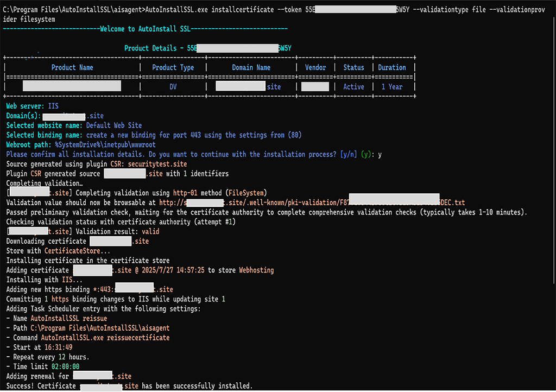The image size is (556, 392).
Task: Click the 'Product Name' column header
Action: (x=72, y=67)
